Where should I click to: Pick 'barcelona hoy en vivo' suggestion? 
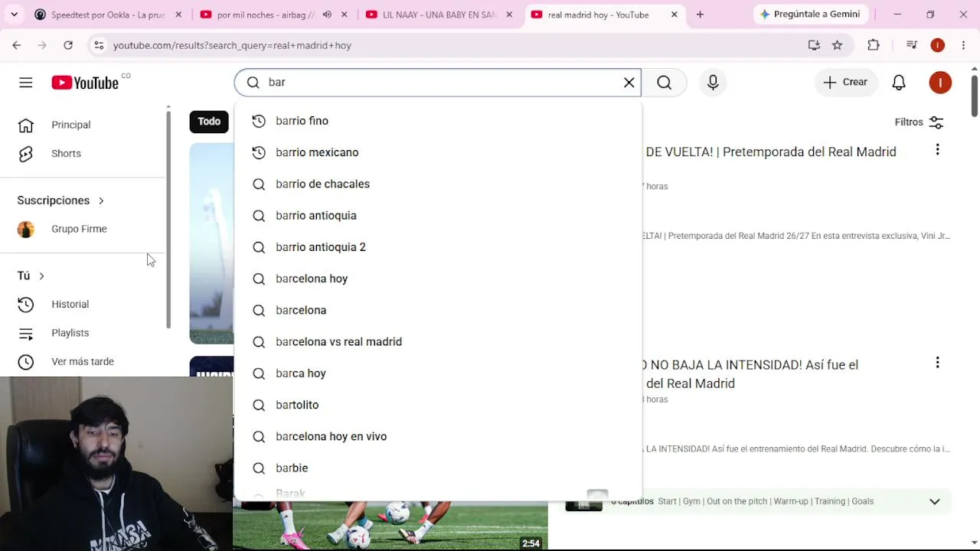tap(438, 436)
